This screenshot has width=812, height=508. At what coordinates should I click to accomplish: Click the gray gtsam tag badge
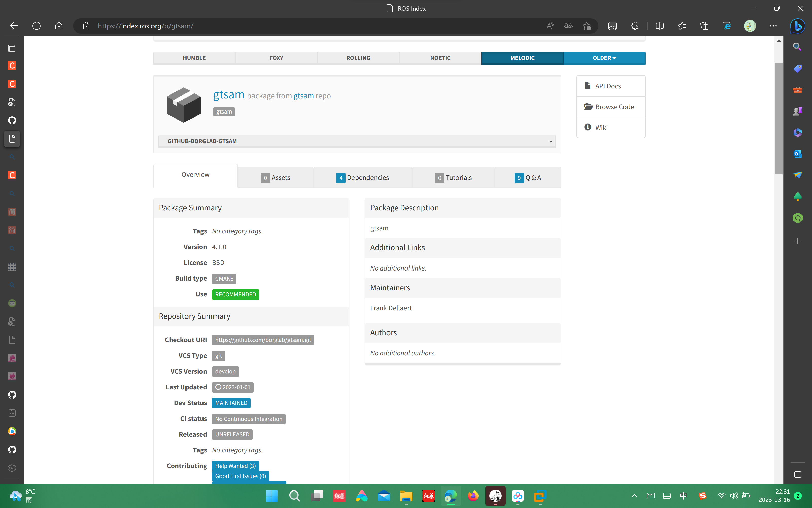click(x=224, y=112)
